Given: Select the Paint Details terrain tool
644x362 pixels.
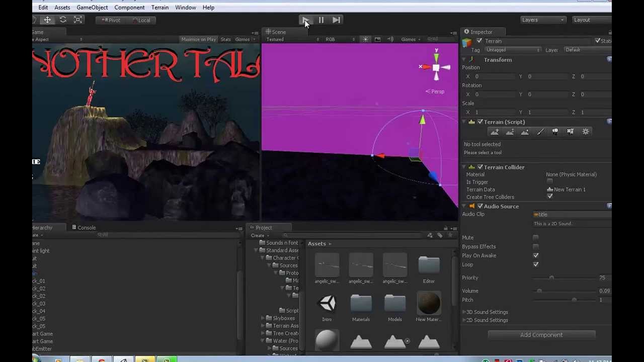Looking at the screenshot, I should [x=570, y=132].
